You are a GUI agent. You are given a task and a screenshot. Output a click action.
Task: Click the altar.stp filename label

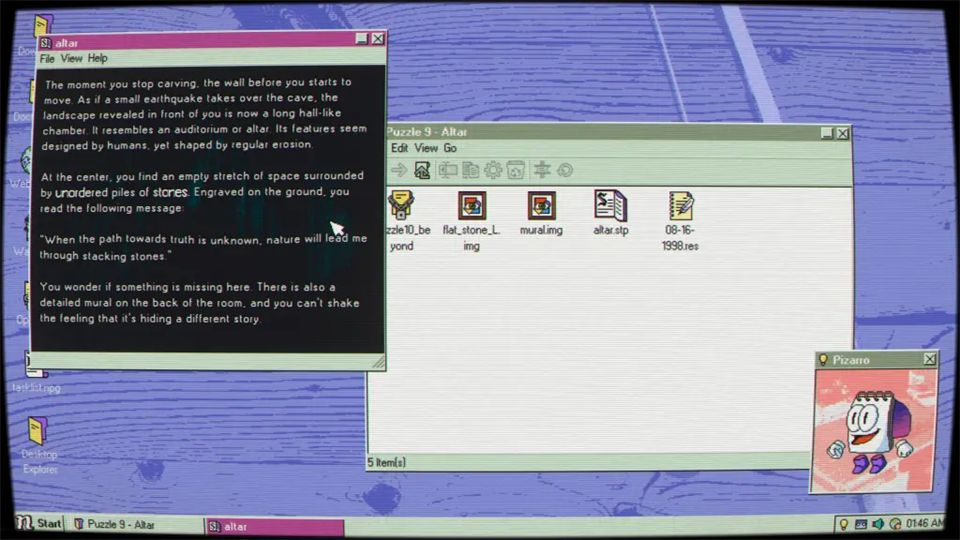[610, 230]
